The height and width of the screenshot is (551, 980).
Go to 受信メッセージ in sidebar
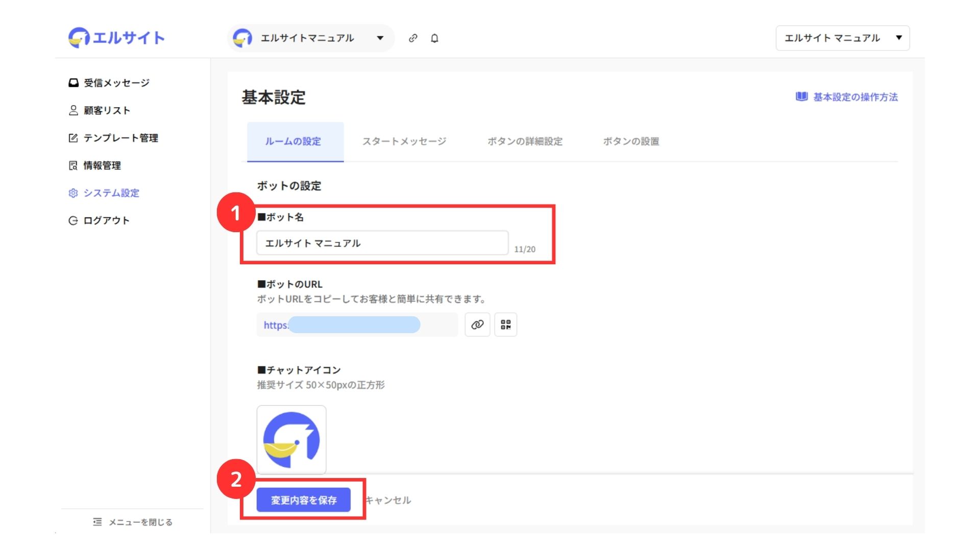pyautogui.click(x=116, y=83)
